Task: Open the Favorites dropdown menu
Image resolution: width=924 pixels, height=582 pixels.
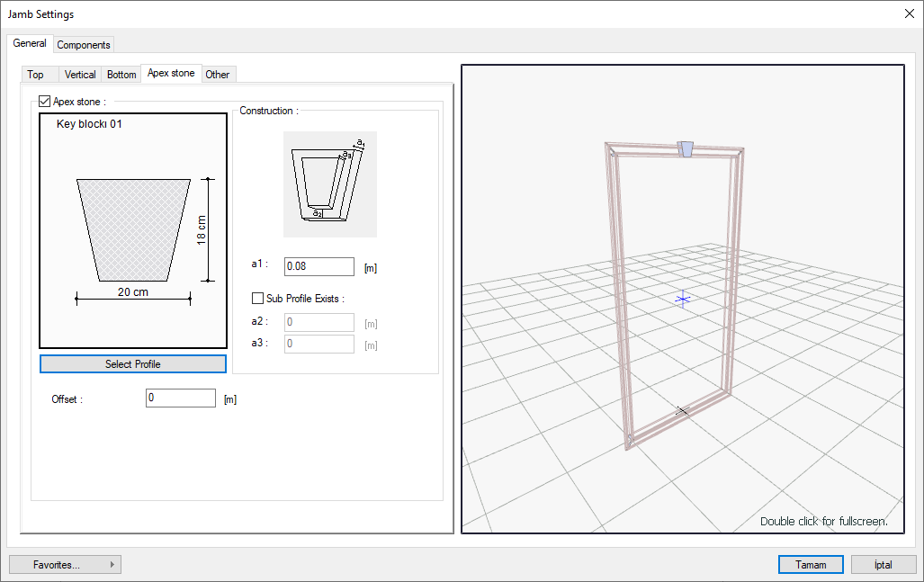Action: pos(65,565)
